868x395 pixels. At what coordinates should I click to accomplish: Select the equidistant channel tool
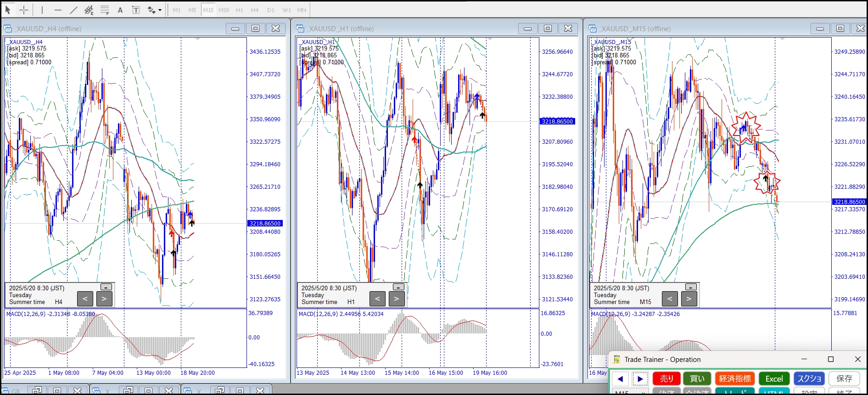[89, 10]
